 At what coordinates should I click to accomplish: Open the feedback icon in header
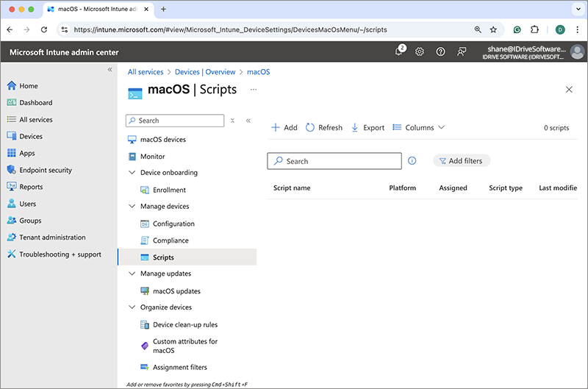462,51
